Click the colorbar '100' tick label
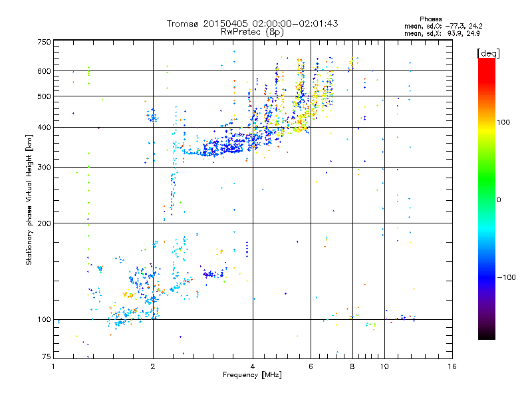 [503, 122]
